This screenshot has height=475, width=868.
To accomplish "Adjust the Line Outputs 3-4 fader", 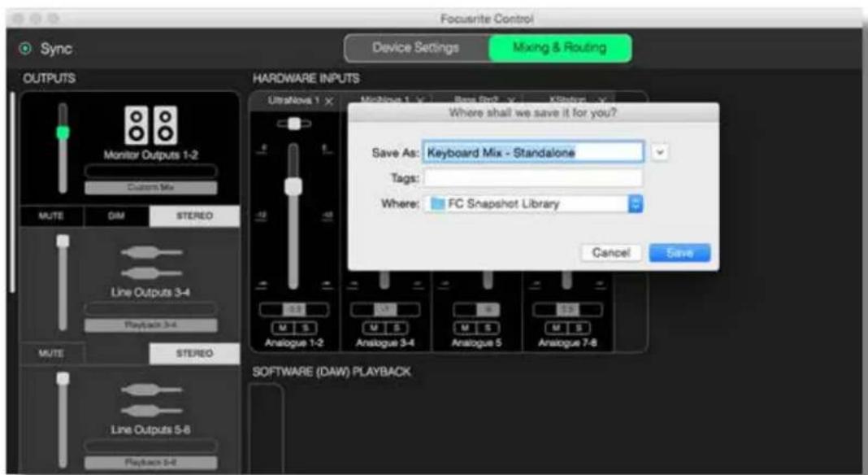I will coord(63,241).
